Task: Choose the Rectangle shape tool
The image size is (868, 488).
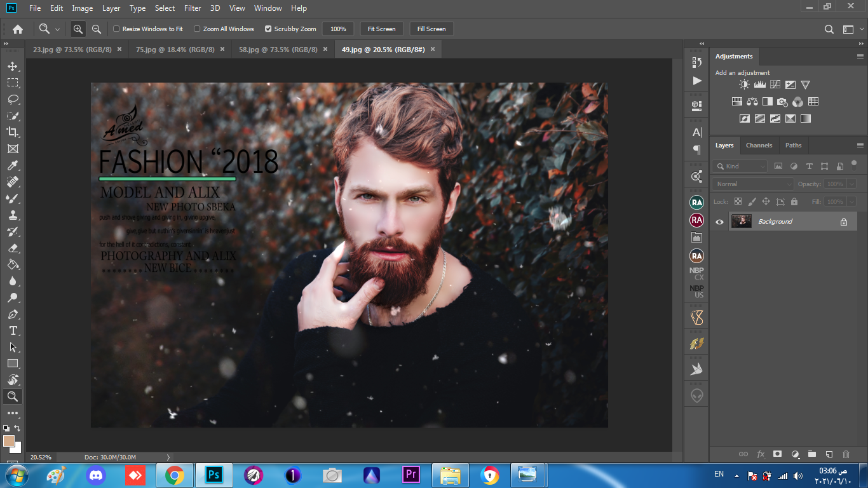Action: pos(13,363)
